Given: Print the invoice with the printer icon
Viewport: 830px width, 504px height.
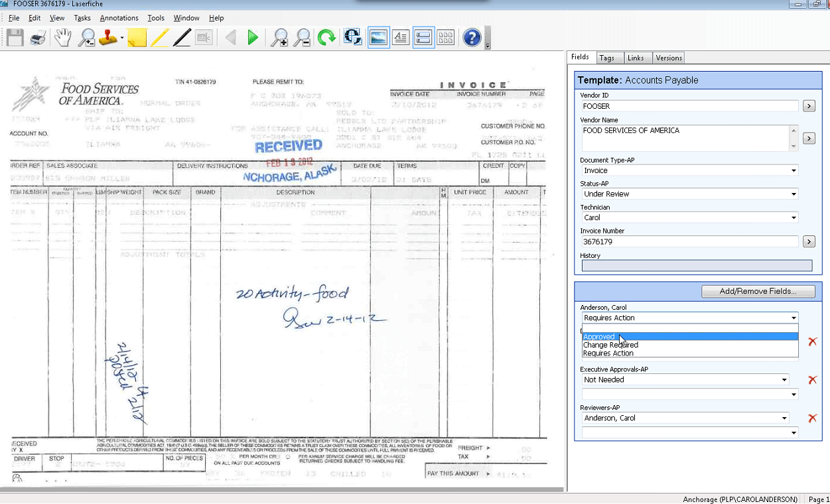Looking at the screenshot, I should (38, 38).
